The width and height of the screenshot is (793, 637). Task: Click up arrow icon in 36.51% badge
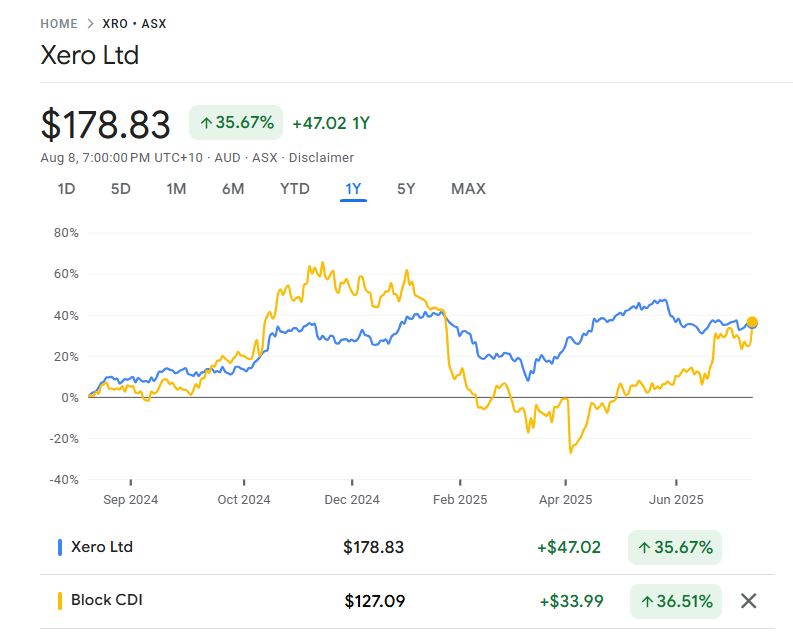tap(647, 602)
